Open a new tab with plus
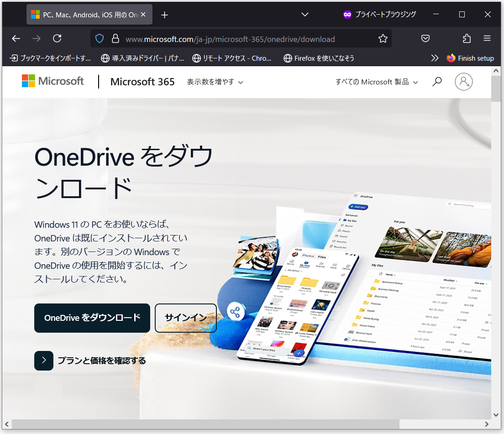This screenshot has width=504, height=434. 164,15
